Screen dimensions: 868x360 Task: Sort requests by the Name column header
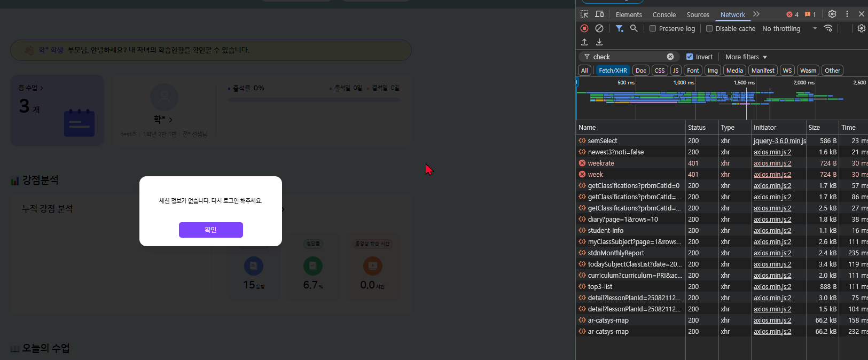(630, 127)
